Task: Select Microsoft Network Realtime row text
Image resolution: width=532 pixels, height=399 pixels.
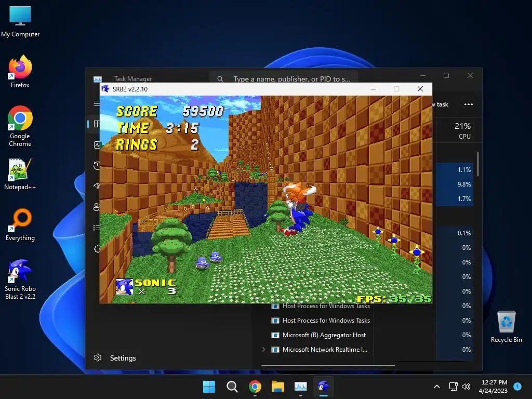Action: pos(325,350)
